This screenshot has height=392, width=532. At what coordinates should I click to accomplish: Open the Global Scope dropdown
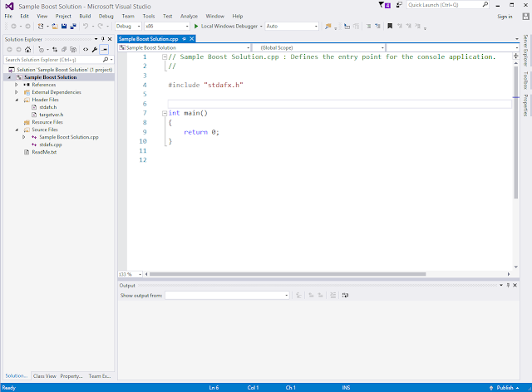pyautogui.click(x=319, y=48)
